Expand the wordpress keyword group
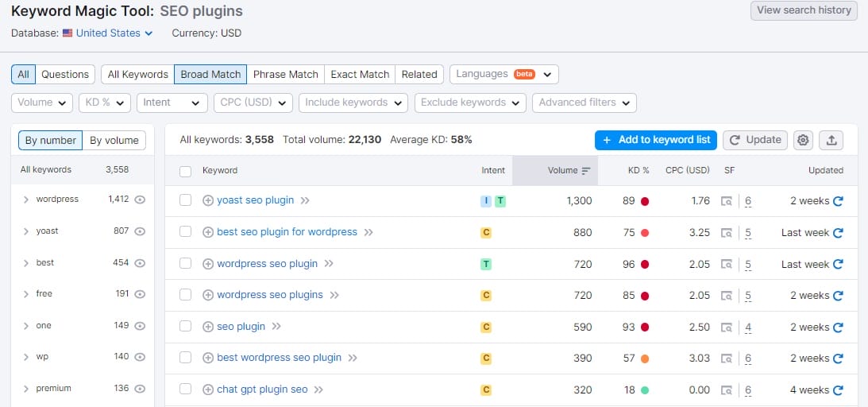Viewport: 868px width, 407px height. pos(26,200)
